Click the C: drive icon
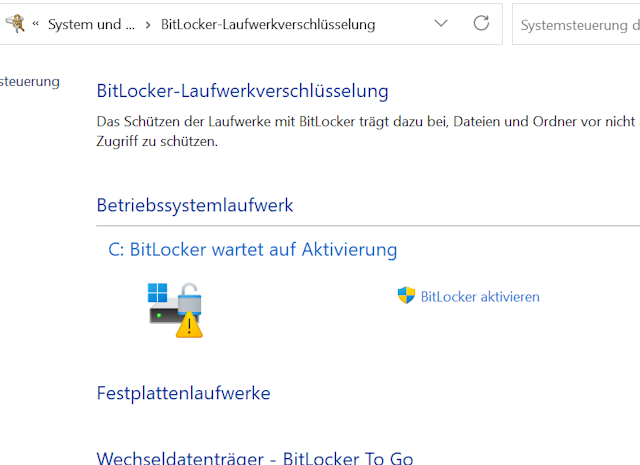 [174, 308]
